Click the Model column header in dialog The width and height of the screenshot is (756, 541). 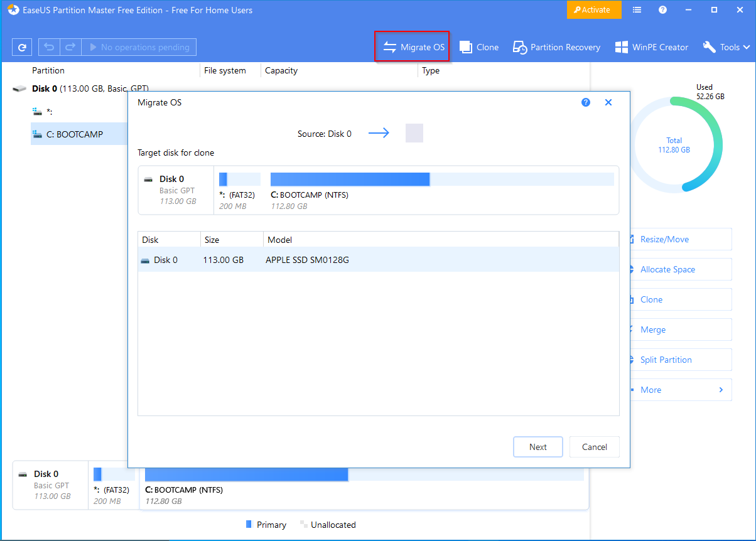(x=441, y=240)
